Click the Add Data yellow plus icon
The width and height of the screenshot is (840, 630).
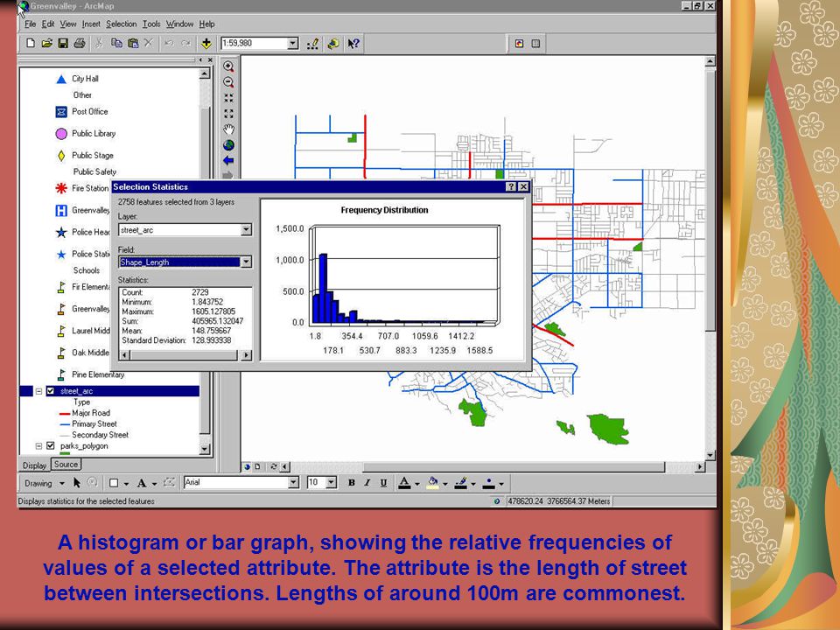[206, 44]
